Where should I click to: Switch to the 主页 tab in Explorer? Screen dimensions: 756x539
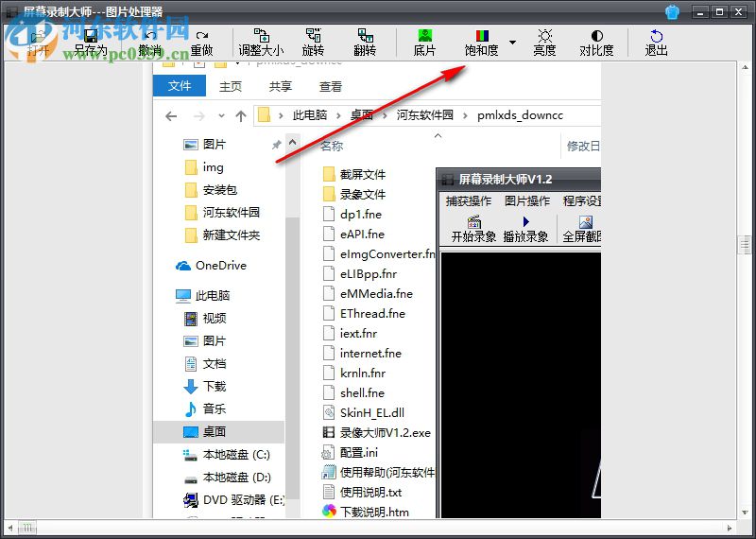click(x=231, y=86)
